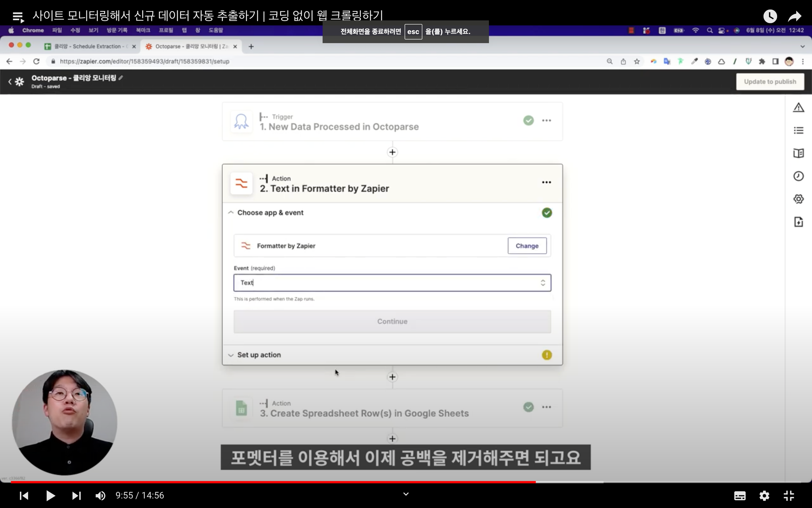Reload the Chrome page
Viewport: 812px width, 508px height.
[36, 62]
